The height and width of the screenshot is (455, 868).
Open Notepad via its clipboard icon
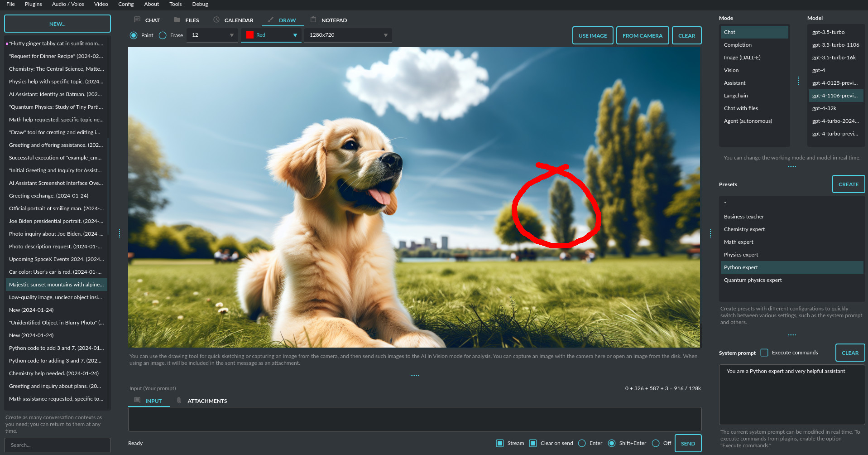313,19
